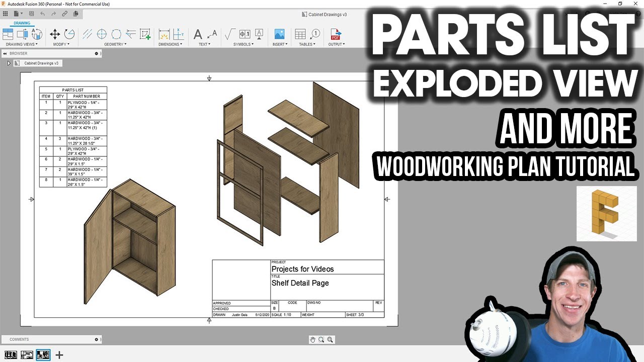Open the File menu icon
Viewport: 644px width, 362px height.
19,14
